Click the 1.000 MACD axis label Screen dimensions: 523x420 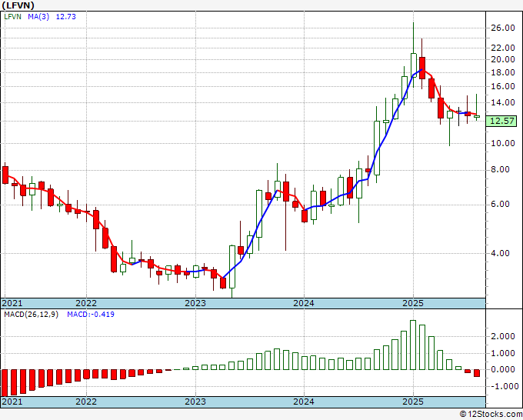point(503,353)
